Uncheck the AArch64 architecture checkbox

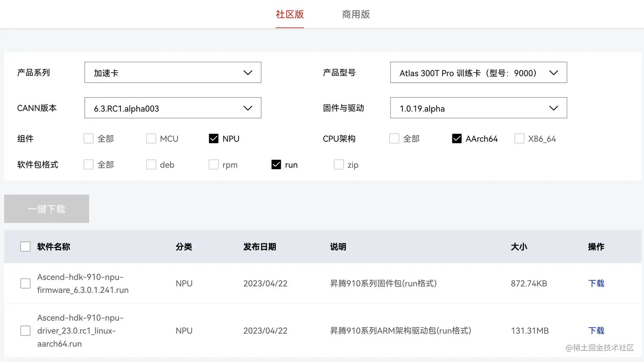tap(457, 138)
